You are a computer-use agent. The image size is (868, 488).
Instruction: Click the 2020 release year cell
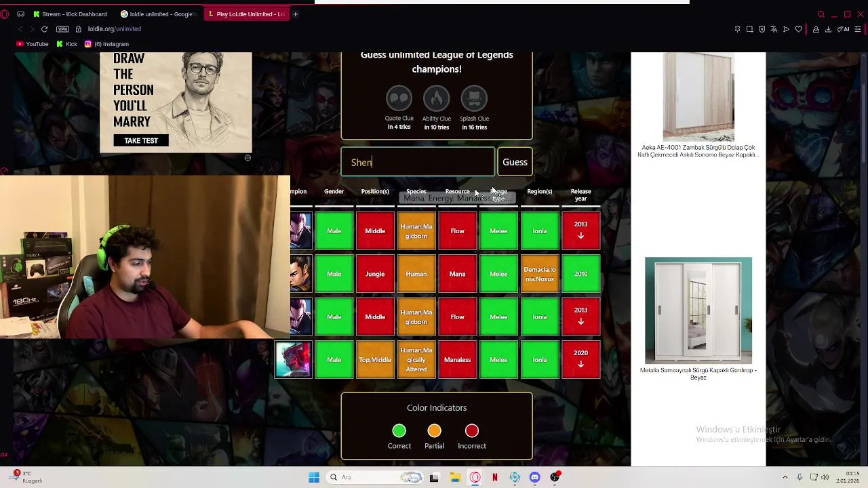(x=580, y=360)
